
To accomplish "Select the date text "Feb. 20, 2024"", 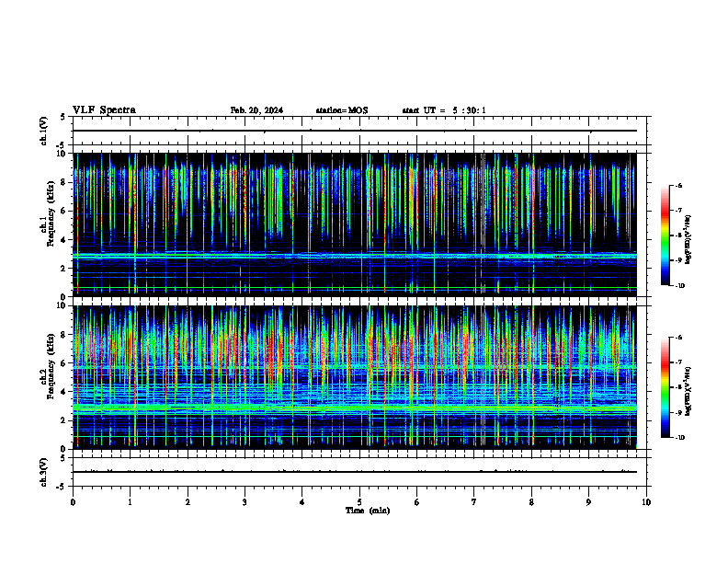I will (256, 110).
